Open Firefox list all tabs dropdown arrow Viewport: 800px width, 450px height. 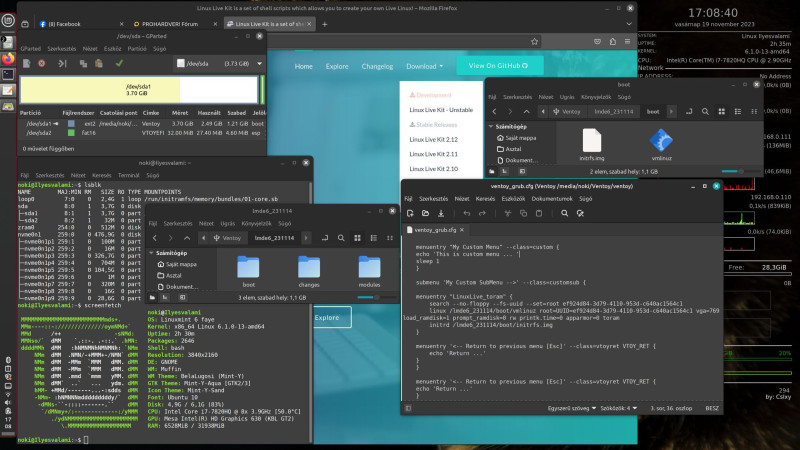tap(629, 24)
